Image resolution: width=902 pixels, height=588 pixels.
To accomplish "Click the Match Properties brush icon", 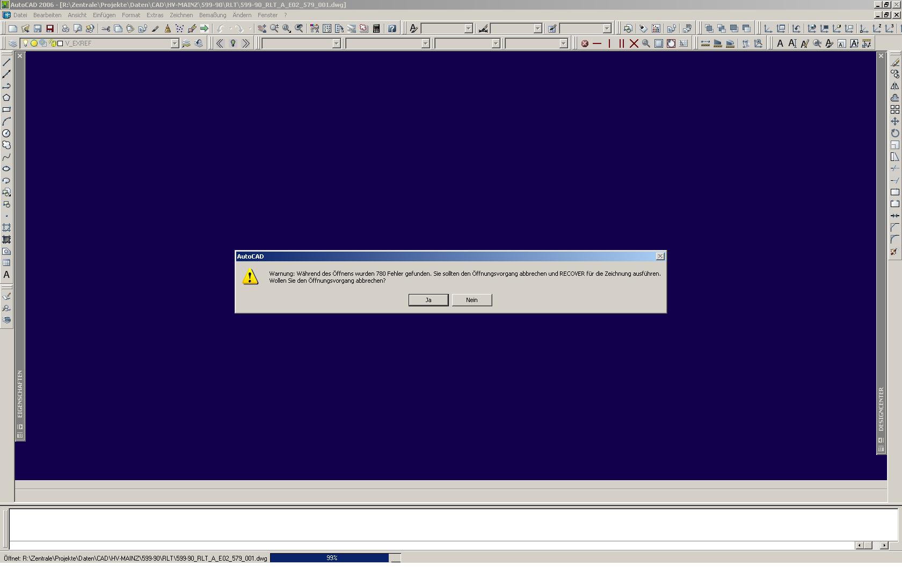I will click(x=155, y=28).
